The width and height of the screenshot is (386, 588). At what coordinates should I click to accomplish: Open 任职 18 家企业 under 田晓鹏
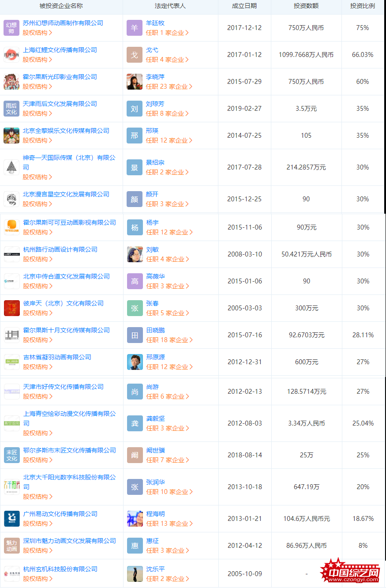[170, 340]
